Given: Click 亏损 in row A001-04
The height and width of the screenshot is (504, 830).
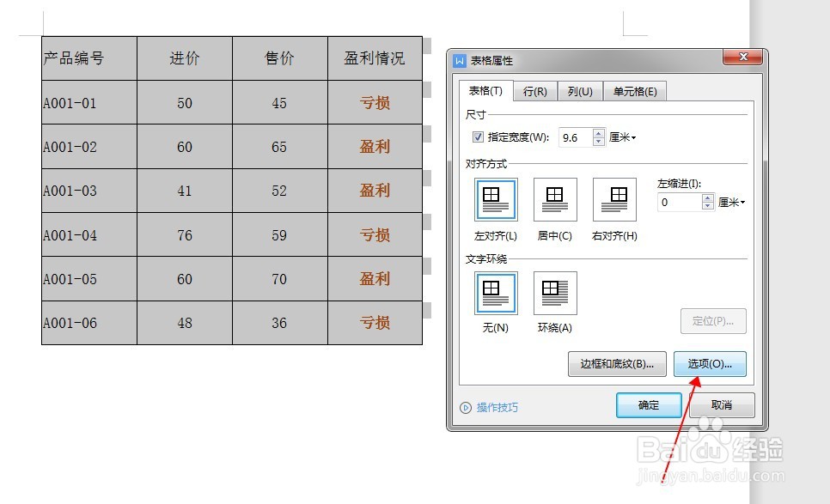Looking at the screenshot, I should (x=375, y=234).
